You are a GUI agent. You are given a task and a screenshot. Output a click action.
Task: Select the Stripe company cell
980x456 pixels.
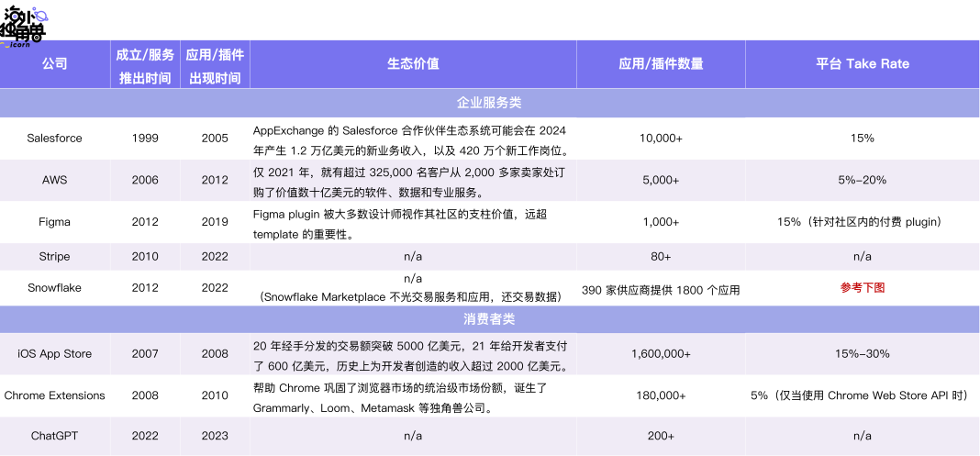click(x=54, y=257)
